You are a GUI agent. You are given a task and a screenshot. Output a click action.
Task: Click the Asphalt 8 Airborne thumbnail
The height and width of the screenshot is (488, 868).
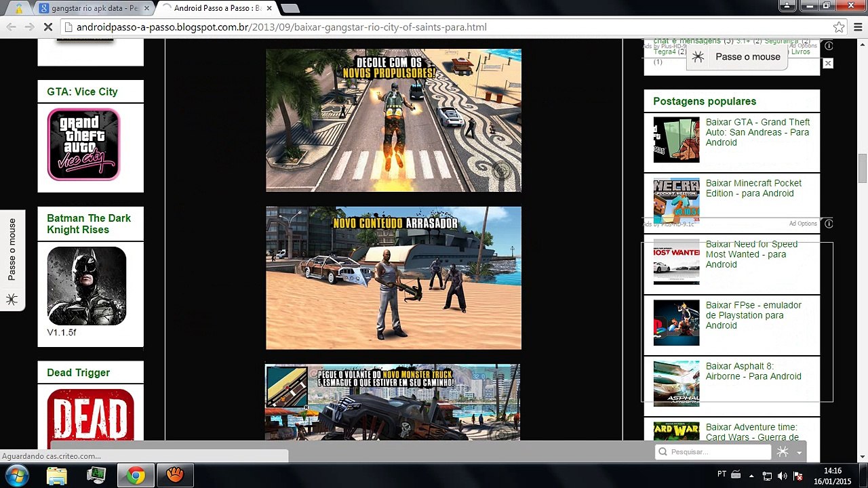(676, 384)
